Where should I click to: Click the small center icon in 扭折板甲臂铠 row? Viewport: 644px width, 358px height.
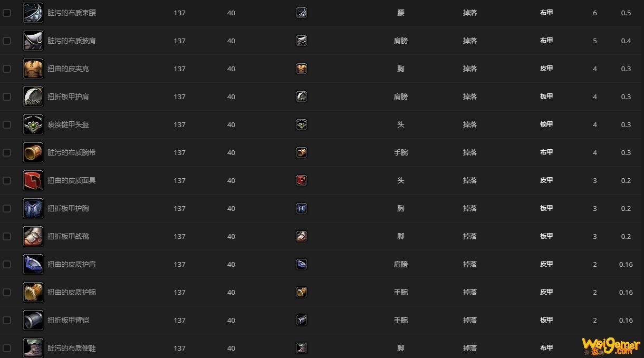pyautogui.click(x=302, y=320)
